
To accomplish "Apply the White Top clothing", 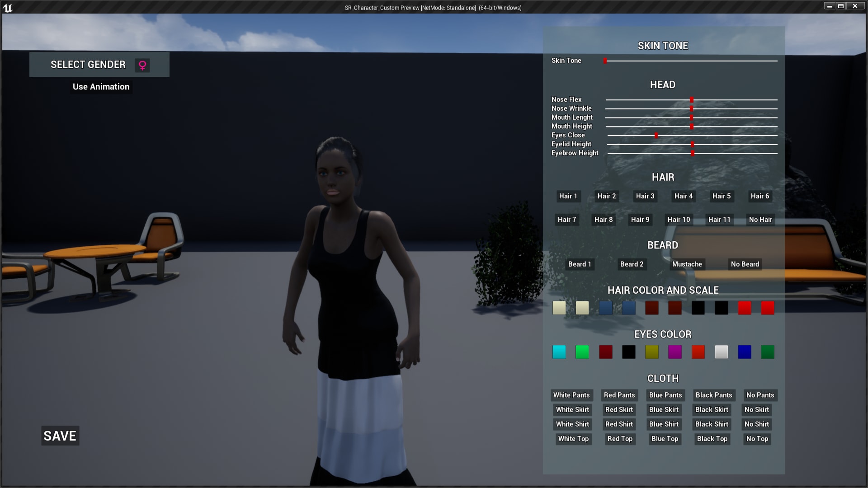I will [573, 439].
